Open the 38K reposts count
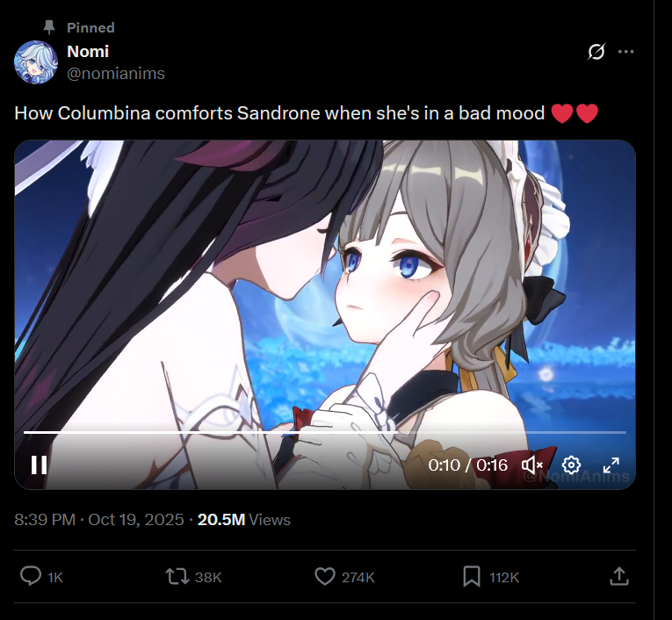Image resolution: width=672 pixels, height=620 pixels. 208,578
